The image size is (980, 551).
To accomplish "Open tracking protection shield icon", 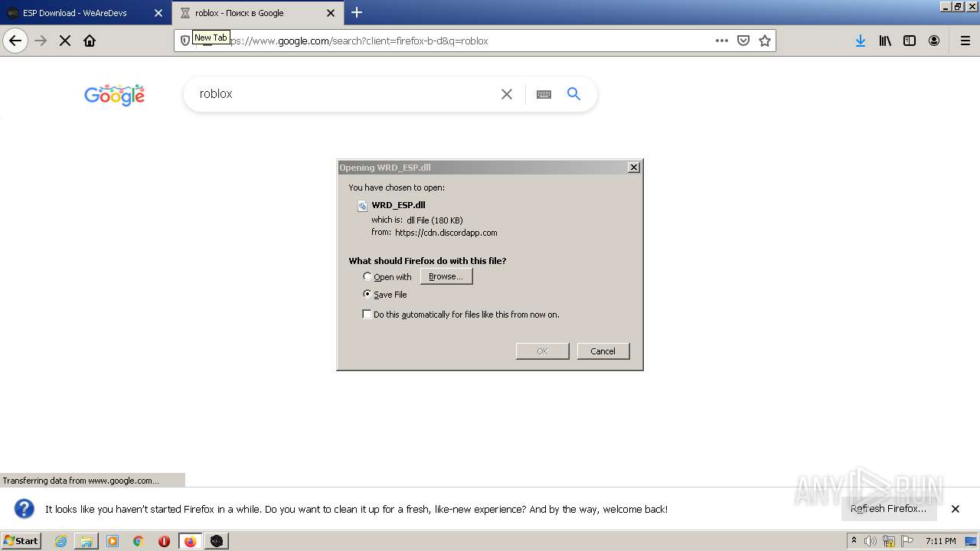I will (185, 41).
